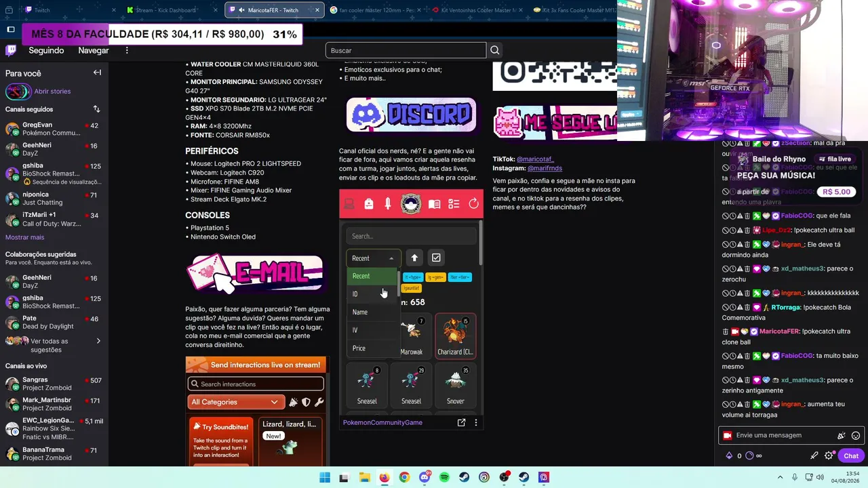
Task: Open the sword moderation icon below chat
Action: 814,455
